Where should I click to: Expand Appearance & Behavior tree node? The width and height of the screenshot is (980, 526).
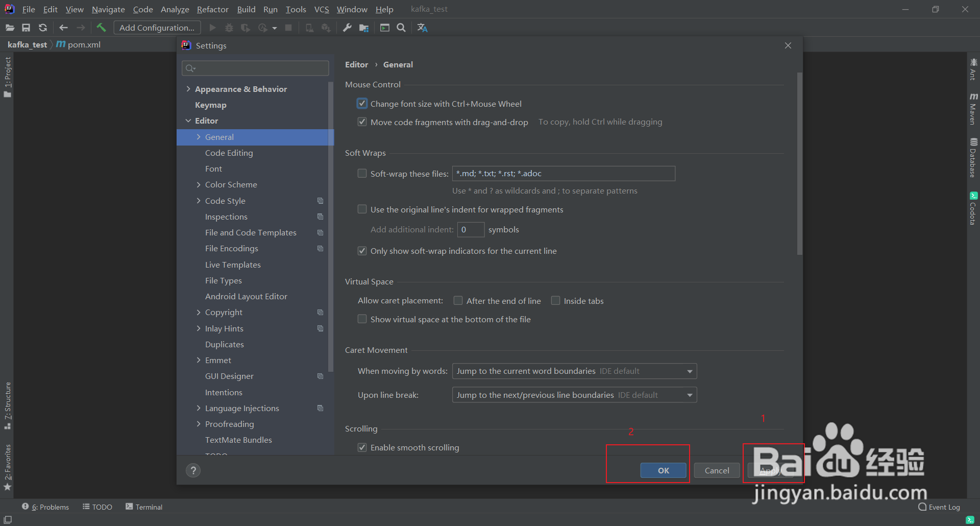pos(188,89)
